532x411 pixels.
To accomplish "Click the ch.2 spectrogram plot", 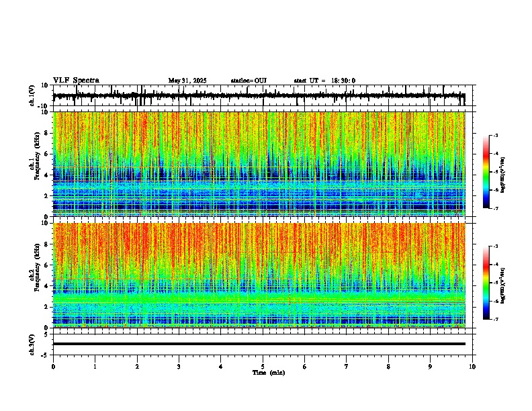I will coord(259,275).
